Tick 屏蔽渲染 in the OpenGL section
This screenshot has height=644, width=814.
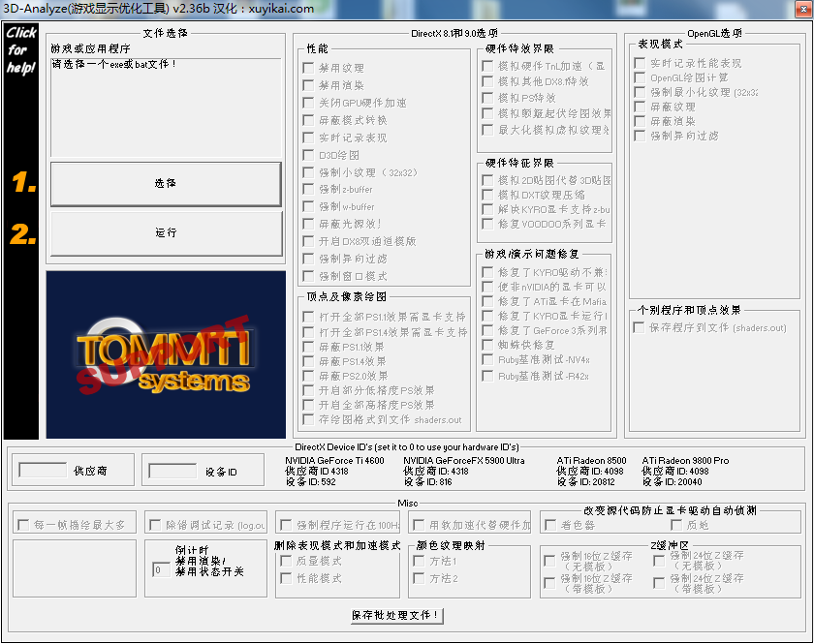(x=641, y=121)
